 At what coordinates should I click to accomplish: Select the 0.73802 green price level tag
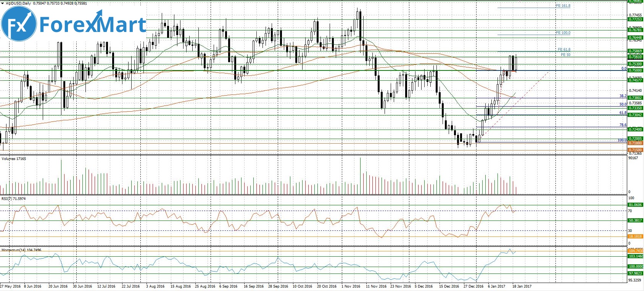635,98
